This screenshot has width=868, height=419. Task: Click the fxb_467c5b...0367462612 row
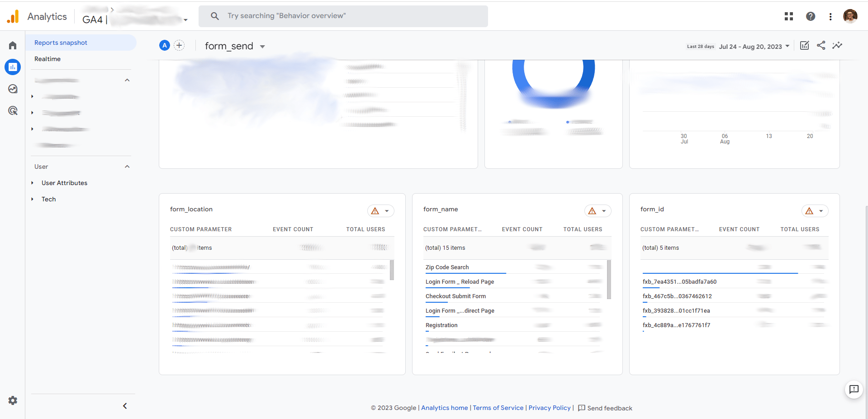click(735, 296)
